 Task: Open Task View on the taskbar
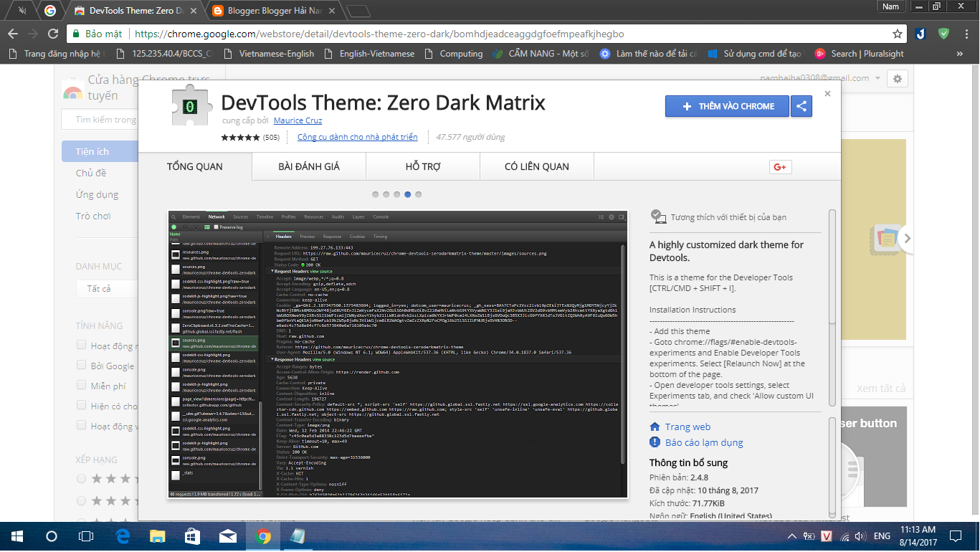tap(86, 536)
